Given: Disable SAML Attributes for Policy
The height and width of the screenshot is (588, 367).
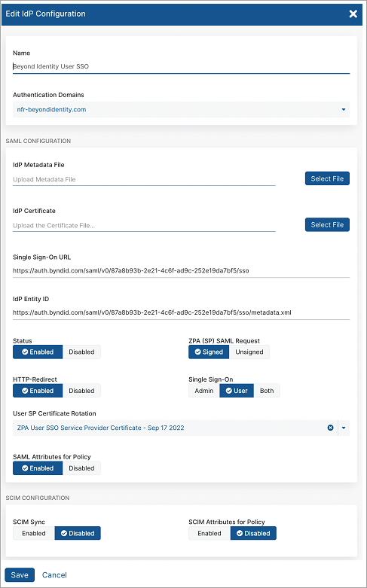Looking at the screenshot, I should [81, 468].
